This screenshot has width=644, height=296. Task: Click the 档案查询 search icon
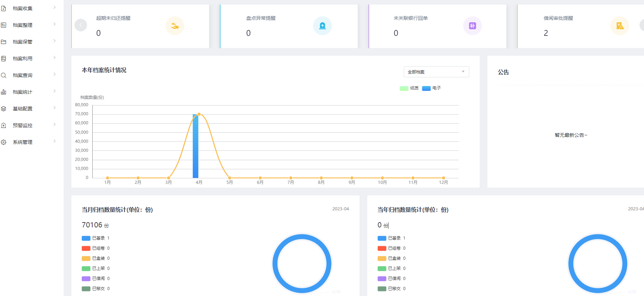pyautogui.click(x=3, y=75)
